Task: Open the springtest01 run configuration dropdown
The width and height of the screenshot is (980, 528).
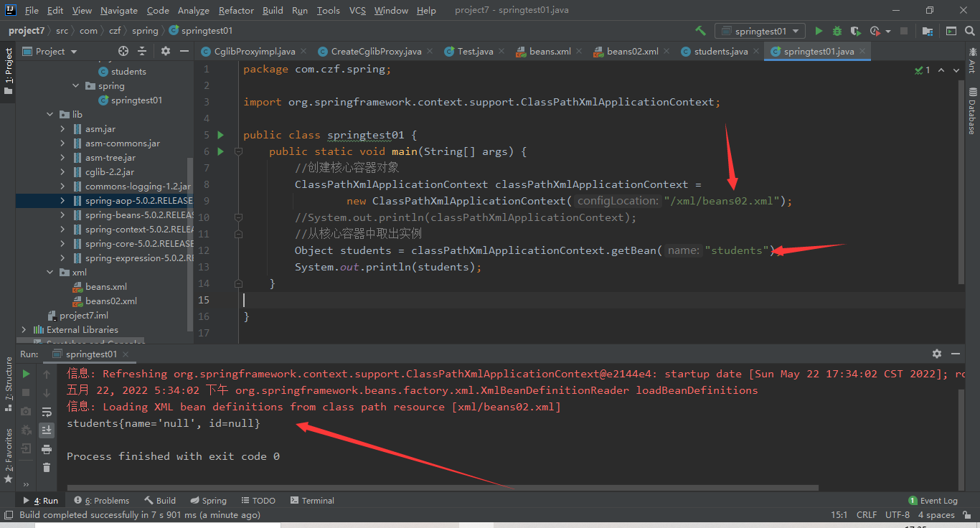Action: pyautogui.click(x=760, y=31)
